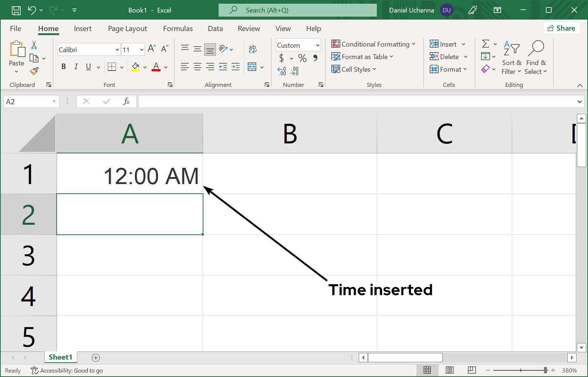Click the Format Painter brush icon
The image size is (588, 377).
[x=34, y=71]
